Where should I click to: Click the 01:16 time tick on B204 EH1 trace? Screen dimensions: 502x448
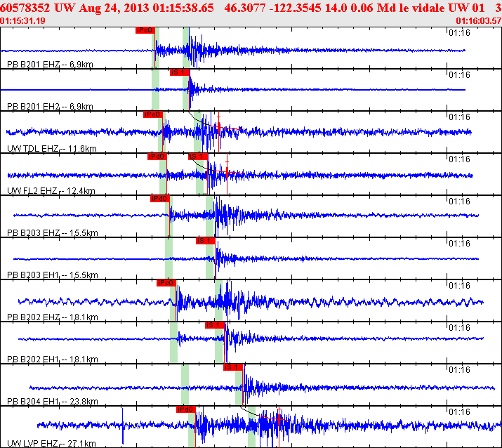[459, 370]
